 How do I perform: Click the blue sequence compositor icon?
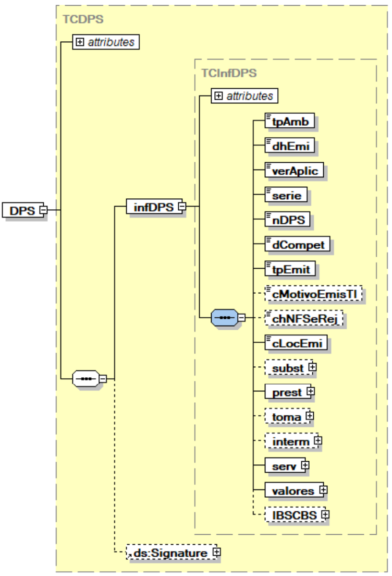224,317
